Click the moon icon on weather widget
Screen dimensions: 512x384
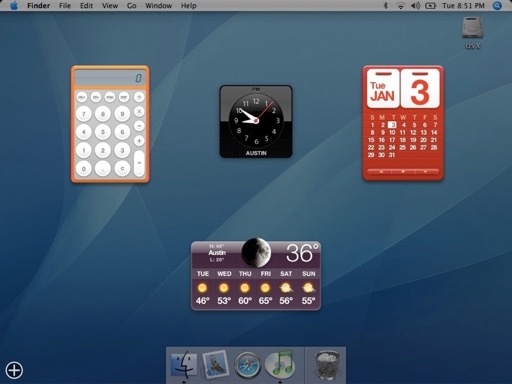click(x=256, y=252)
